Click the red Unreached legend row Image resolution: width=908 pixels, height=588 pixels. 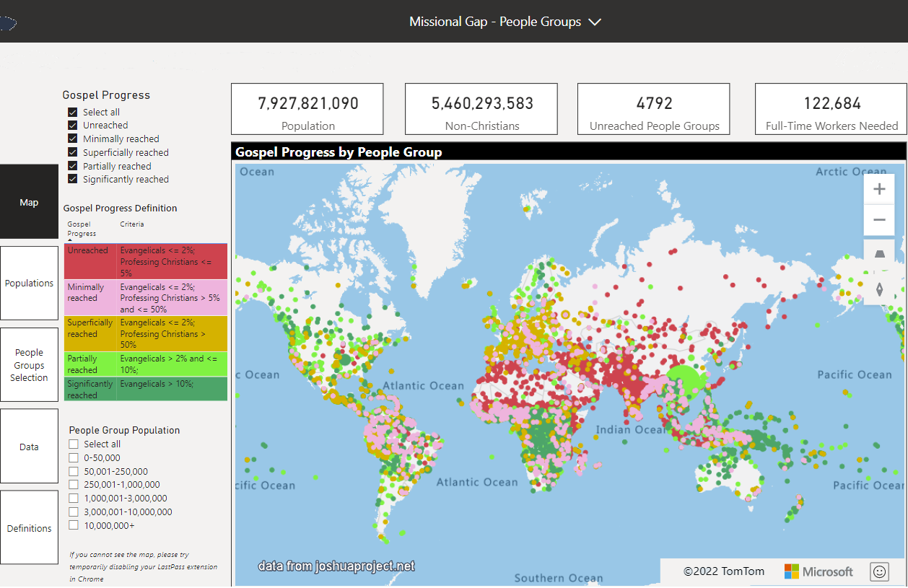point(146,261)
